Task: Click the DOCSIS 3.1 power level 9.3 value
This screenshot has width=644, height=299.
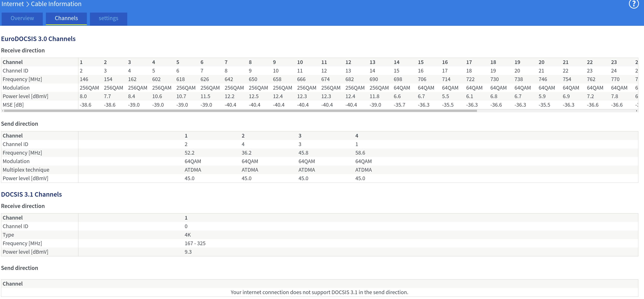Action: click(x=188, y=252)
